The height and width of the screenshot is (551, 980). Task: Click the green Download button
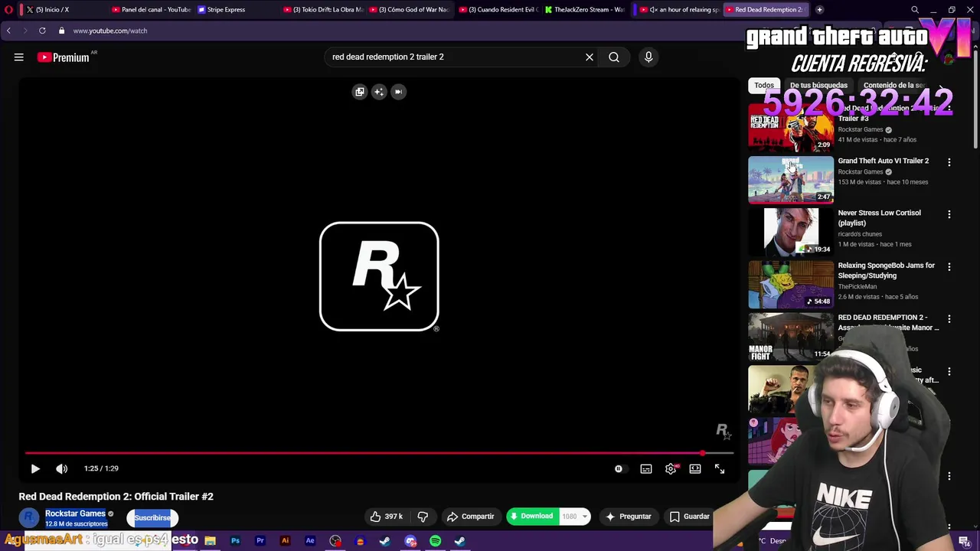tap(531, 517)
